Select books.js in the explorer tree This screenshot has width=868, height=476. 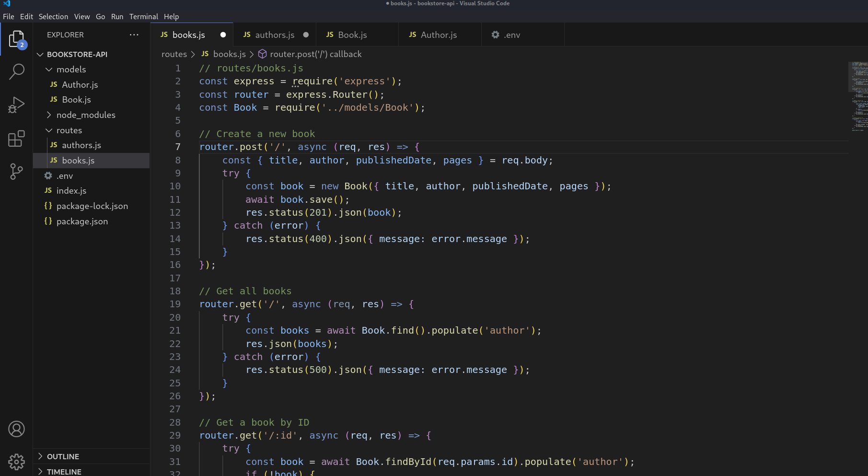click(x=91, y=160)
